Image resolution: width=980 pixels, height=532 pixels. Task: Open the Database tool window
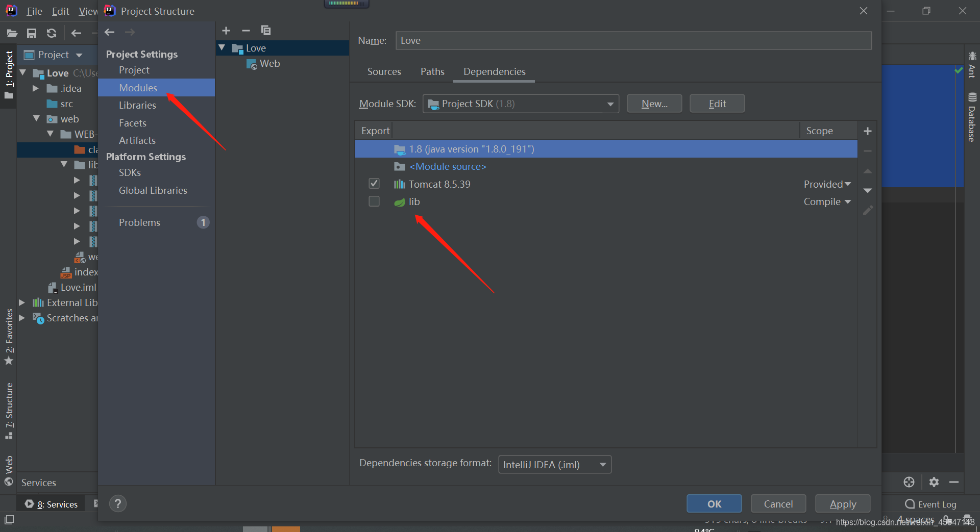point(972,117)
